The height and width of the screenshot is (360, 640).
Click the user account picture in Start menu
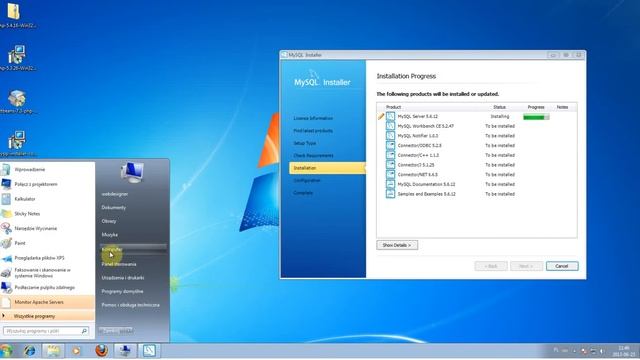coord(132,172)
